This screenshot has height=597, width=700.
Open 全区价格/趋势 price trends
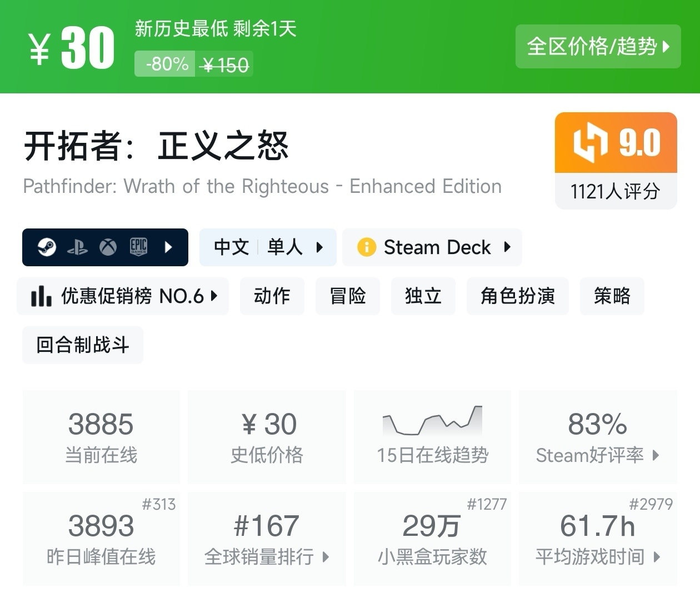click(598, 47)
